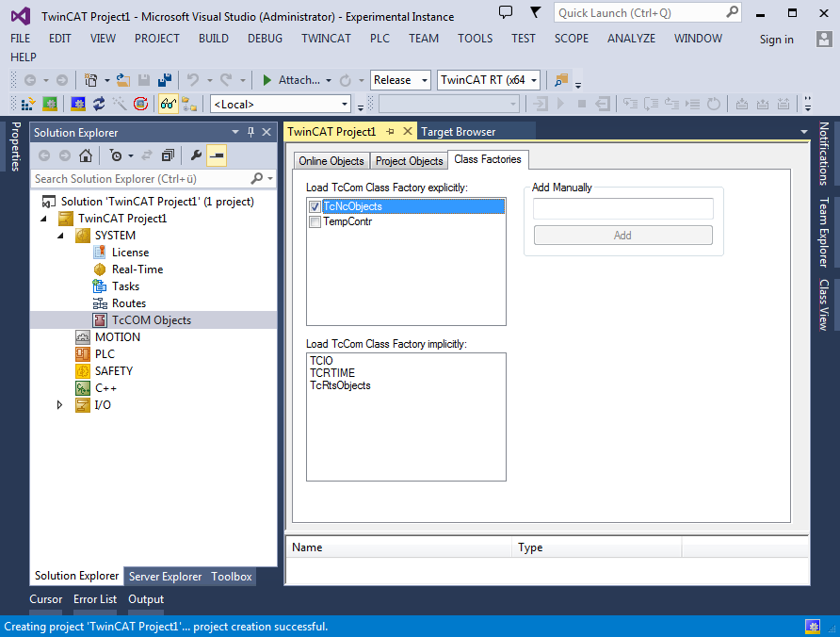The height and width of the screenshot is (637, 840).
Task: Open the Server Explorer tab
Action: (x=165, y=577)
